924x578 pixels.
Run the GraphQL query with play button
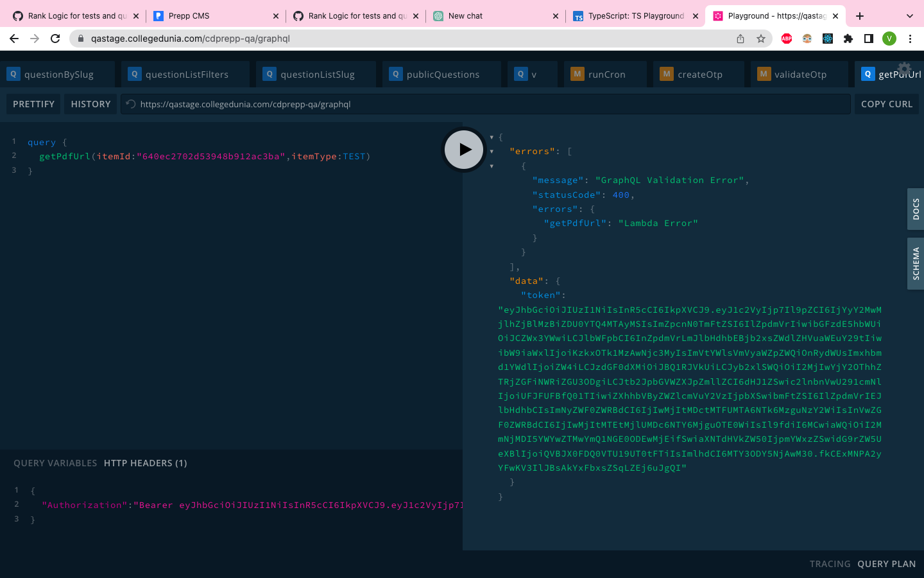(x=463, y=150)
